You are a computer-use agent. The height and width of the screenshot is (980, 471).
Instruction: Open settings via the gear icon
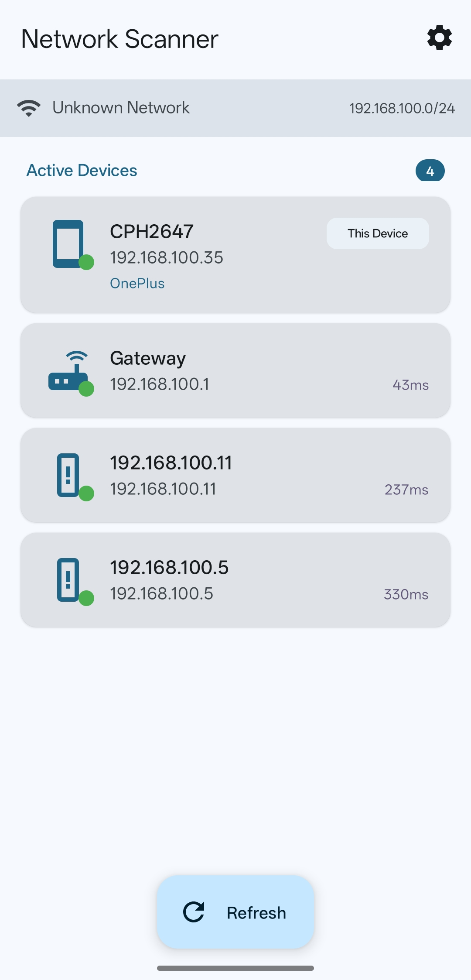coord(439,38)
